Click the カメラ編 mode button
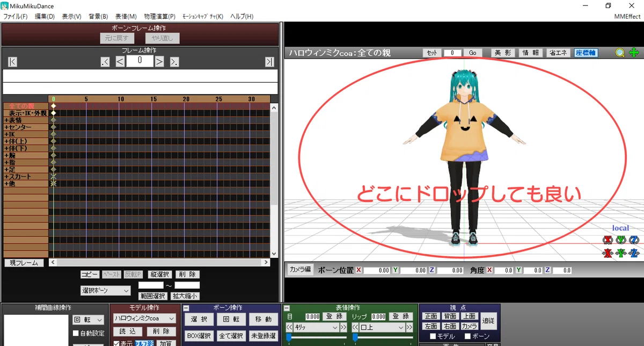This screenshot has height=346, width=644. (x=300, y=270)
